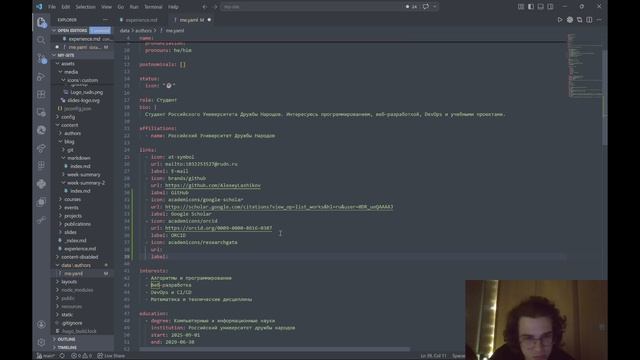This screenshot has width=640, height=360.
Task: Click the editor horizontal scrollbar
Action: (x=274, y=349)
